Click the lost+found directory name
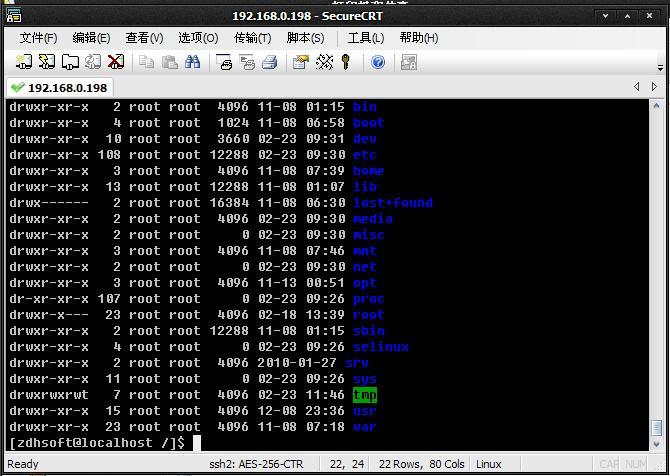The image size is (670, 476). [x=393, y=203]
